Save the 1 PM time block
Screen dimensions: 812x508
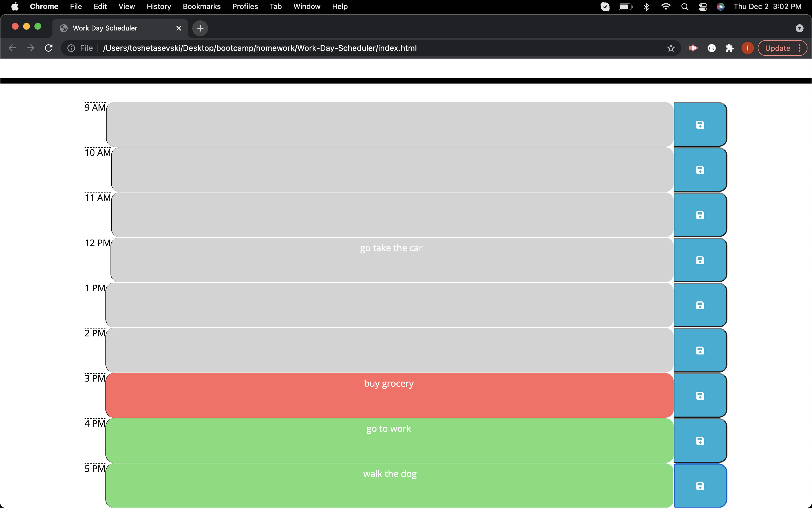click(700, 305)
